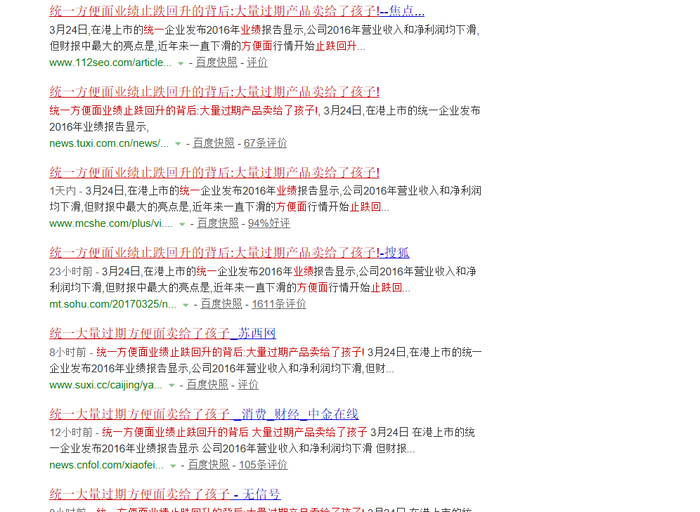Open 百度快照 for news.tuxi.com.cn result

[214, 143]
